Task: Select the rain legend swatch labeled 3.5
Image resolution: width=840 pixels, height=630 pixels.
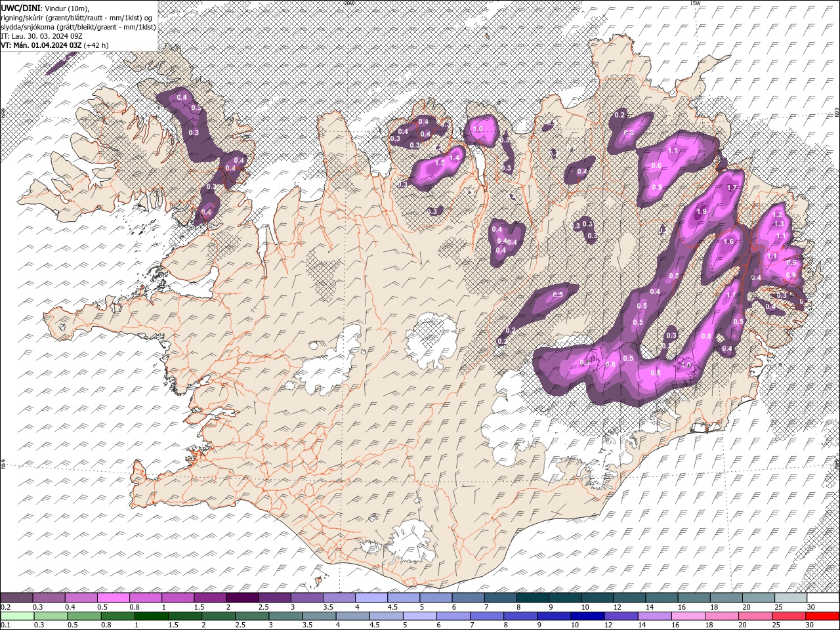Action: coord(319,616)
